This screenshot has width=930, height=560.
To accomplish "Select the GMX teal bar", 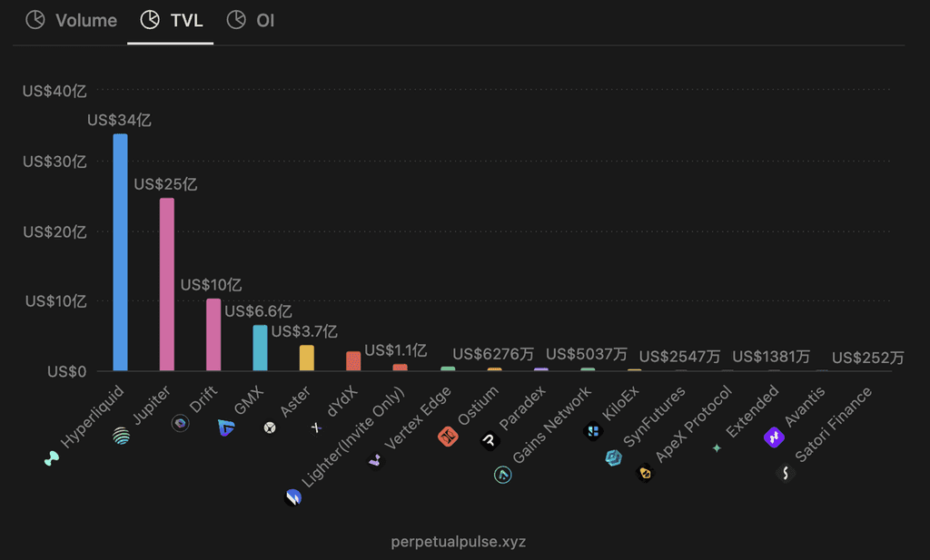I will coord(260,348).
